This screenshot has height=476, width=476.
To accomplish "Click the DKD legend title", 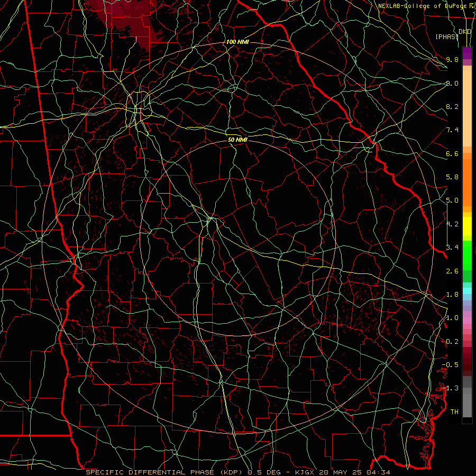I will pyautogui.click(x=465, y=32).
